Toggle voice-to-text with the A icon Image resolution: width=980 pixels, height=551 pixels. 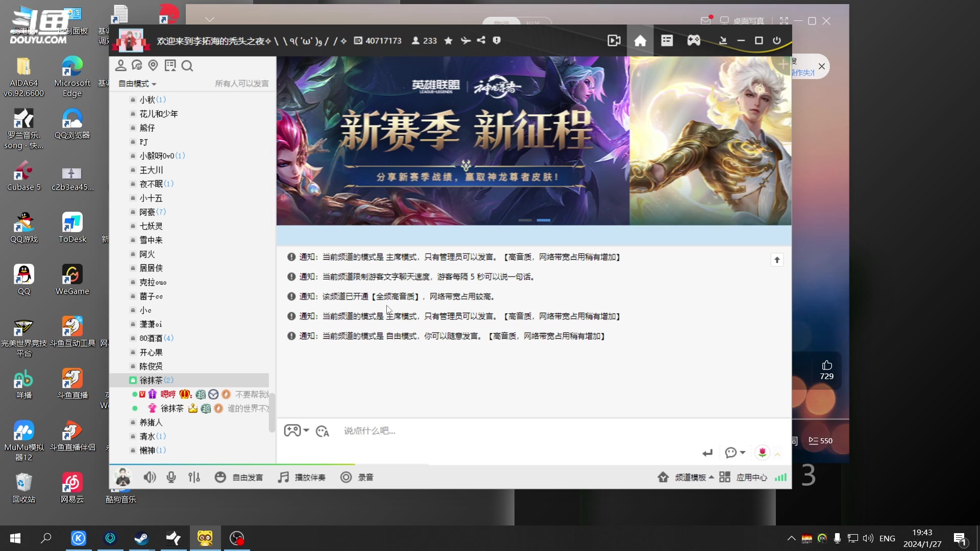[322, 431]
